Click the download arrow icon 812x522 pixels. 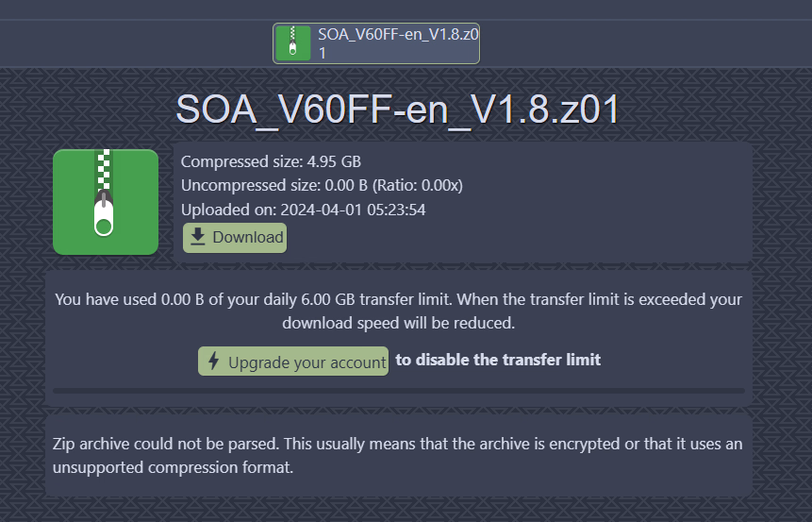coord(197,237)
